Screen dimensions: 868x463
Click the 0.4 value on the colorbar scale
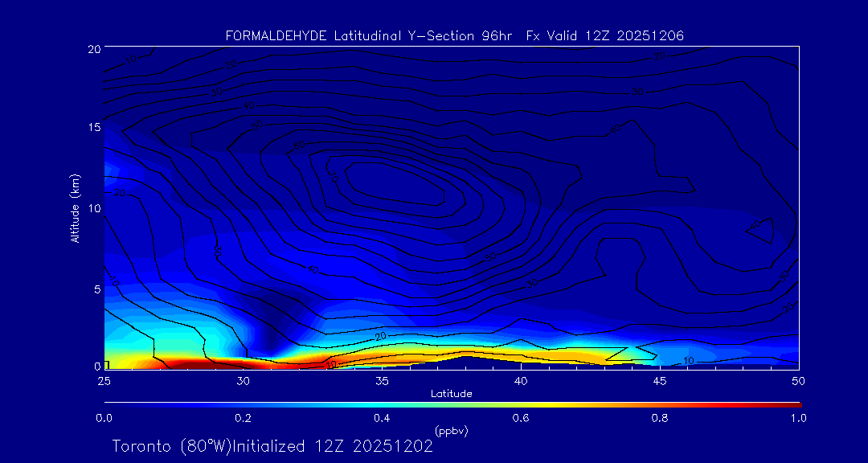coord(382,418)
